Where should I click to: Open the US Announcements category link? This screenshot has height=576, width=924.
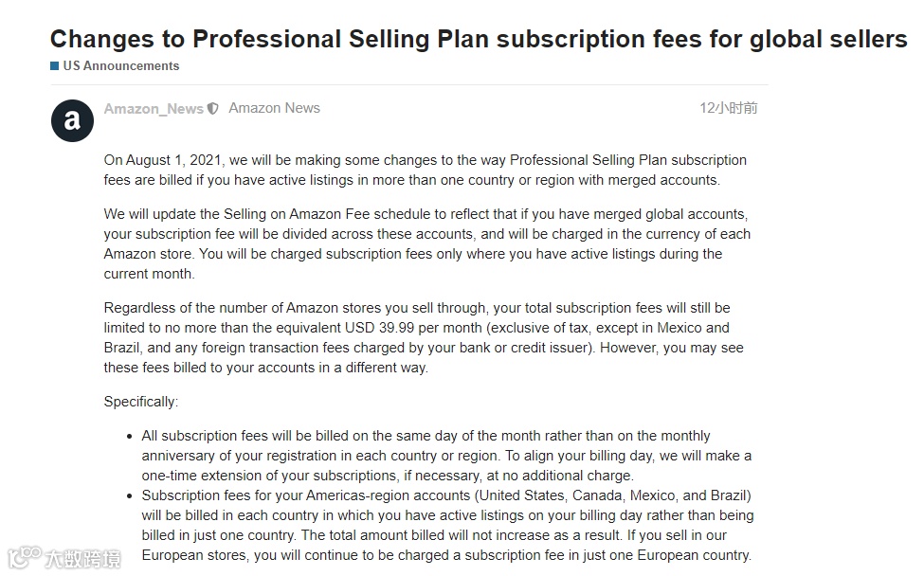coord(120,66)
